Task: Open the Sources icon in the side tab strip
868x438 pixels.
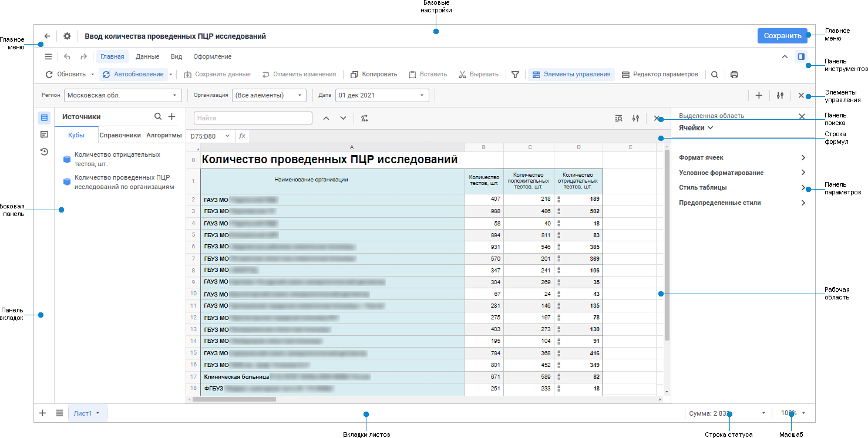Action: click(x=44, y=118)
